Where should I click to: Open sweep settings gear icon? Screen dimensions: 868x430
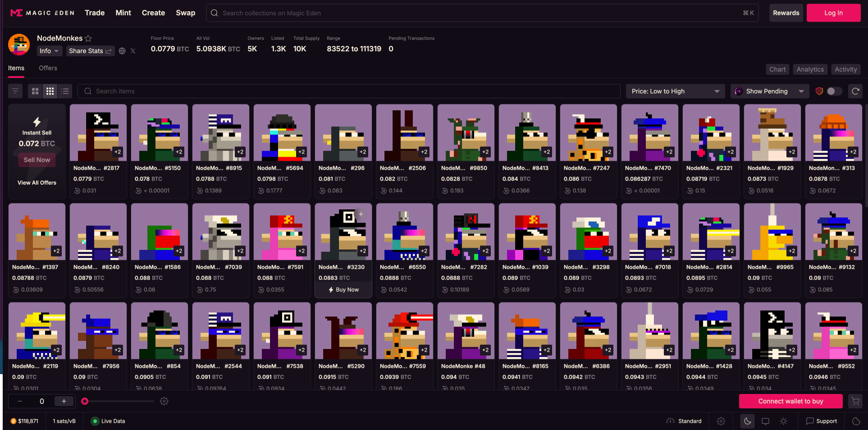[164, 401]
